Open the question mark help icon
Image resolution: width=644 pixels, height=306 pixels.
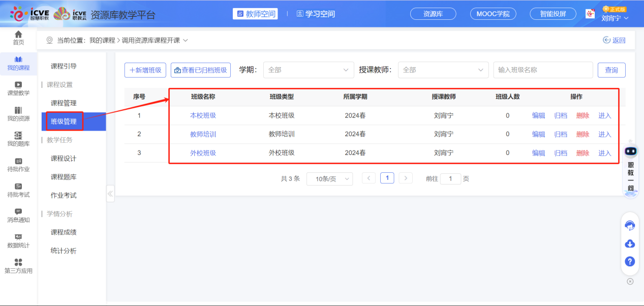[x=630, y=262]
